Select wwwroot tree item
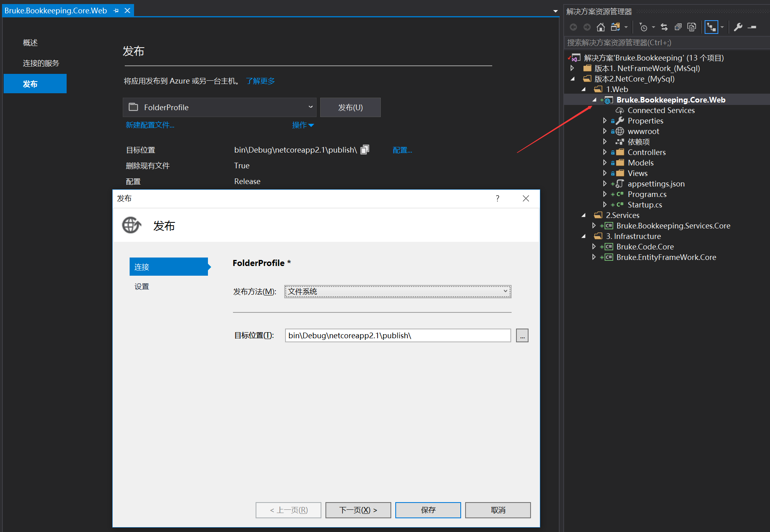 (643, 131)
